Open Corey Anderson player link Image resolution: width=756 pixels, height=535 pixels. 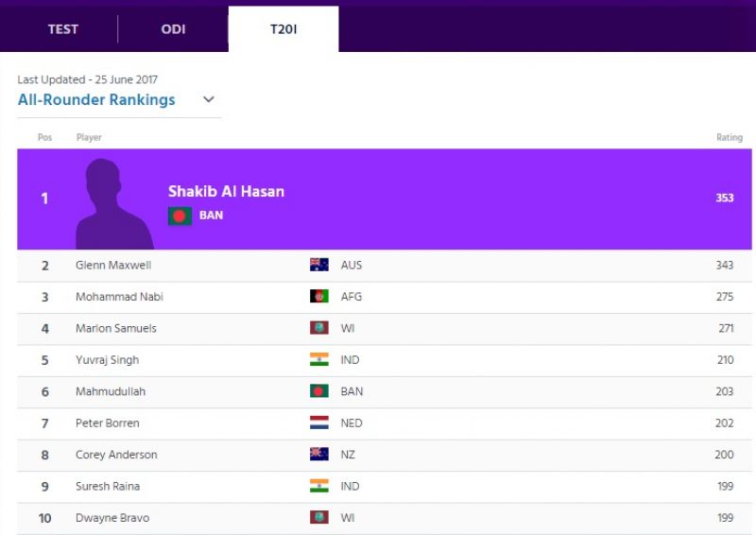pos(116,455)
